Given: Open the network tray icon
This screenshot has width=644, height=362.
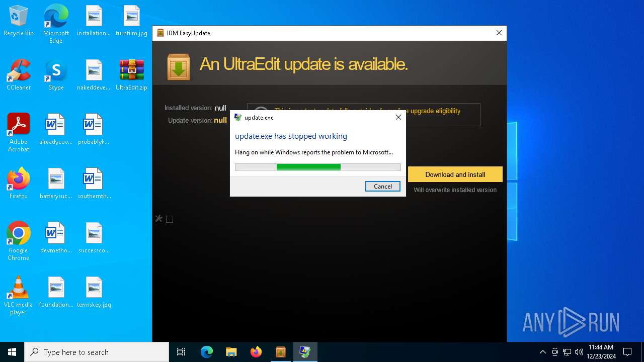Looking at the screenshot, I should pos(567,352).
